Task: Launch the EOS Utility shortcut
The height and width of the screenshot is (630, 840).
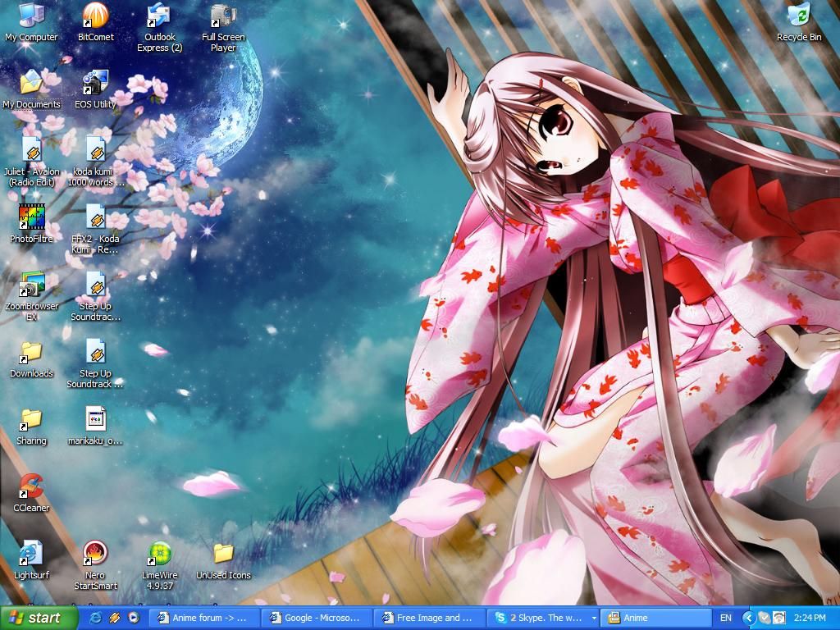Action: (x=95, y=89)
